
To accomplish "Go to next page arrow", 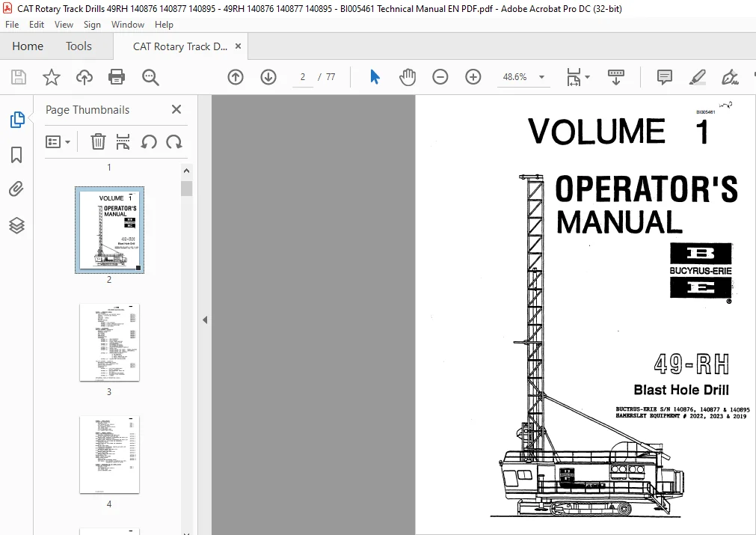I will point(268,77).
